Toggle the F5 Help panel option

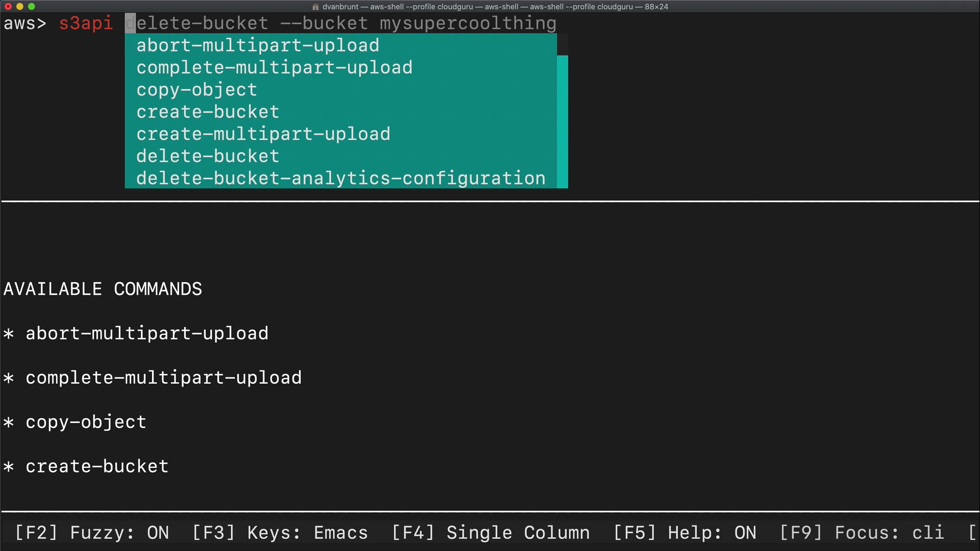[x=684, y=533]
